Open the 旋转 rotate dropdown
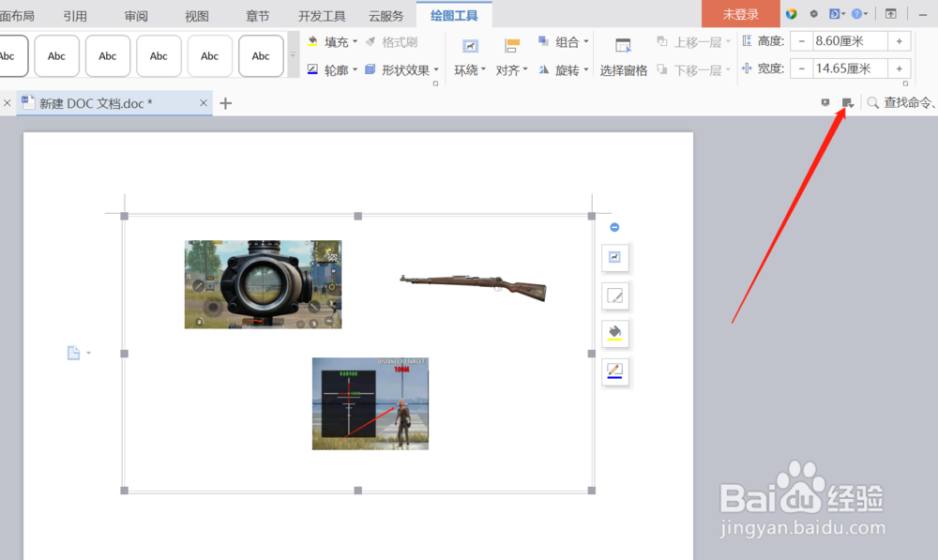This screenshot has height=560, width=938. point(563,70)
